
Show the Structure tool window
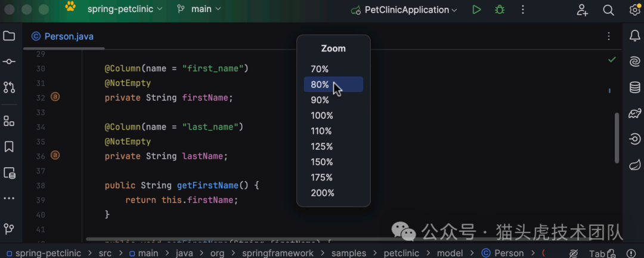9,121
